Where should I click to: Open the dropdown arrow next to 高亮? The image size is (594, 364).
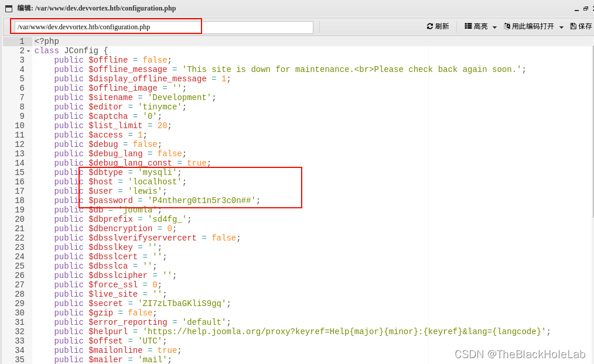click(x=494, y=28)
